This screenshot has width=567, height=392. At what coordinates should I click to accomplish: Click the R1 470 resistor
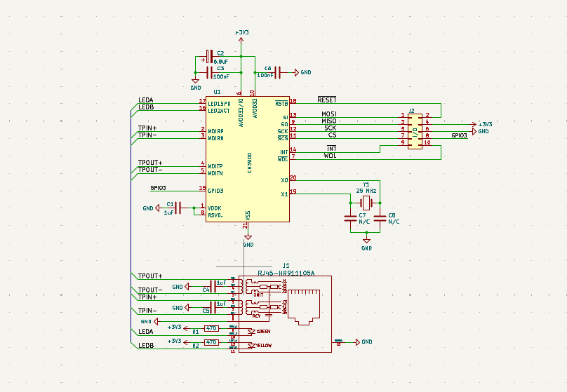tap(210, 328)
